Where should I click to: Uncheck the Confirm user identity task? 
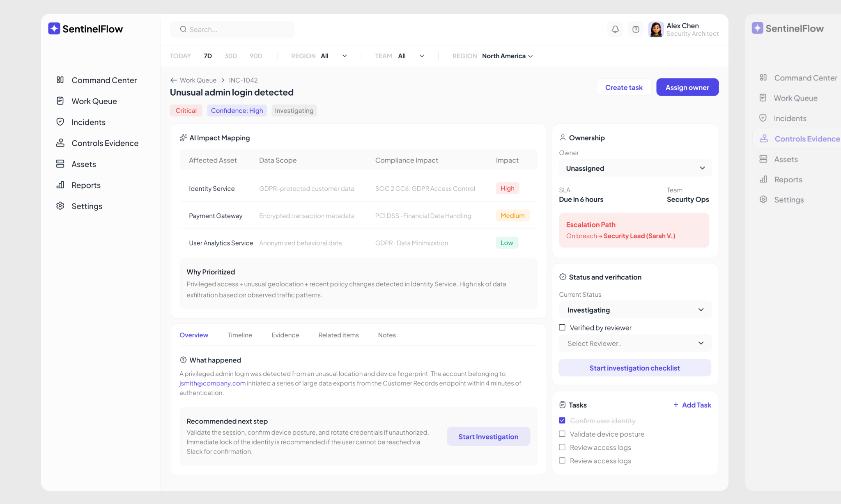point(562,421)
